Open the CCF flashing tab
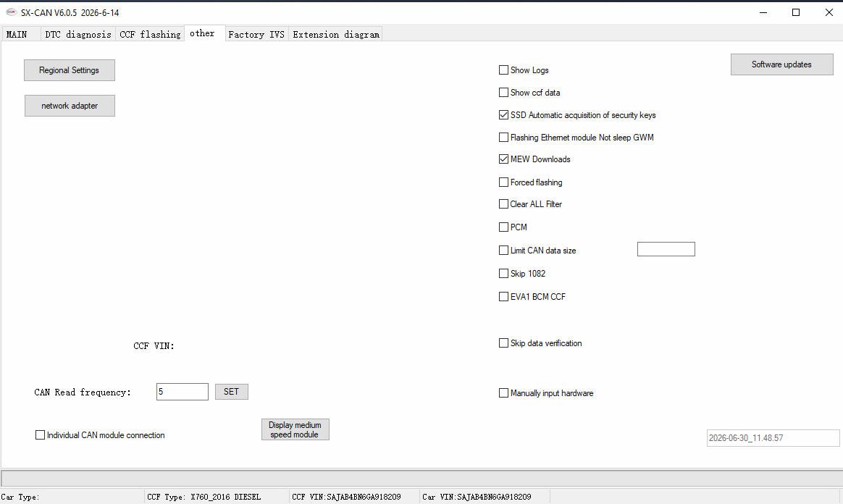This screenshot has width=843, height=504. tap(150, 34)
